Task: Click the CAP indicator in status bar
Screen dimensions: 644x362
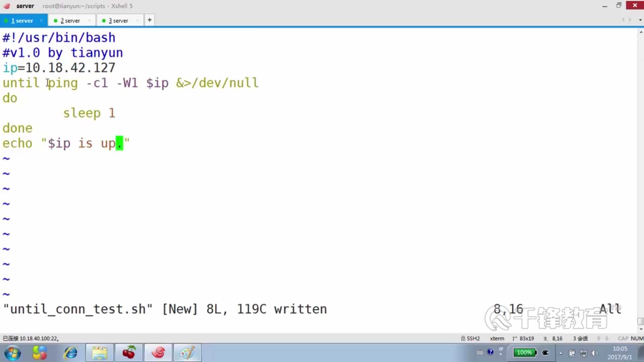Action: 623,338
